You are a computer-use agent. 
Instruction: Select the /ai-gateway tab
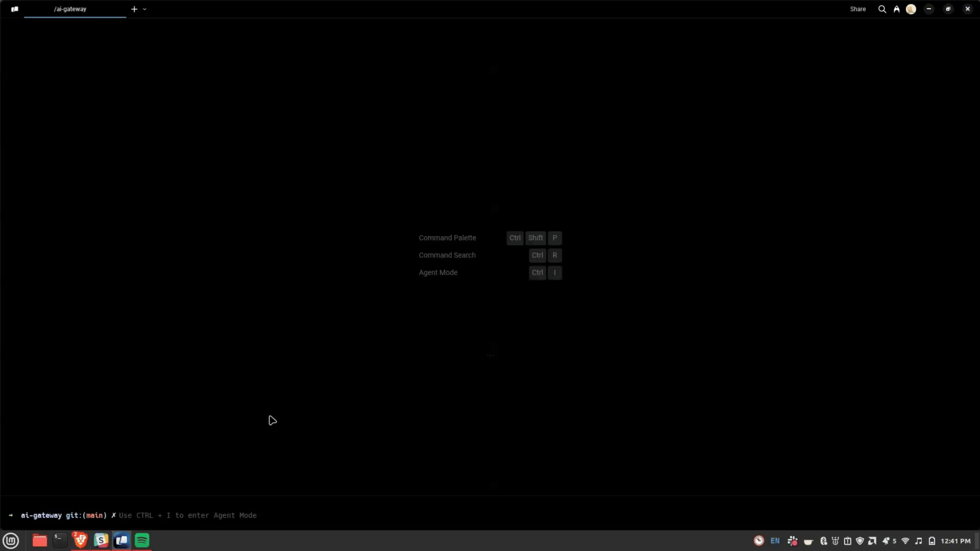tap(70, 9)
